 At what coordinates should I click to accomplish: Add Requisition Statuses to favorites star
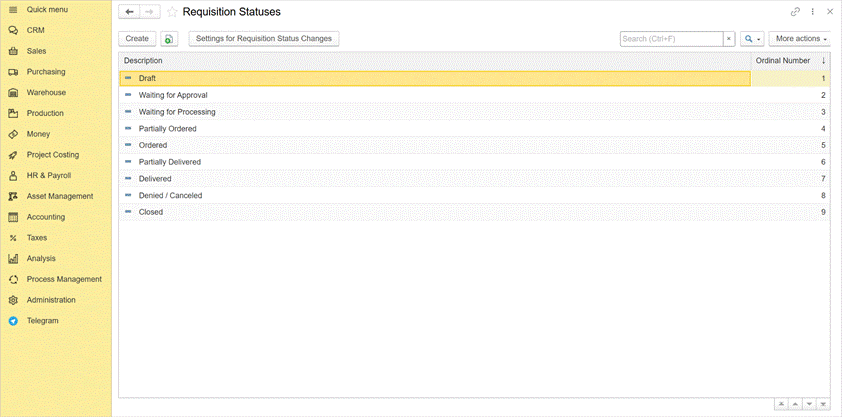click(x=172, y=12)
